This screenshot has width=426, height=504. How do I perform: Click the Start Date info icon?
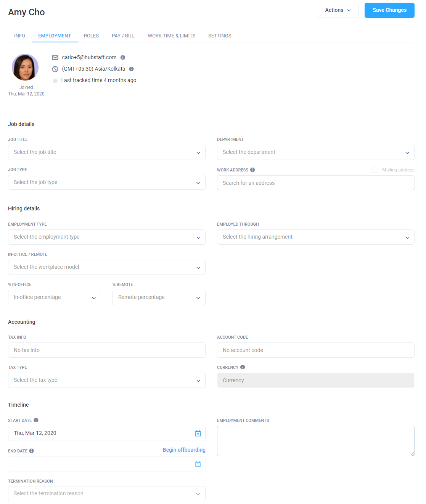(36, 420)
